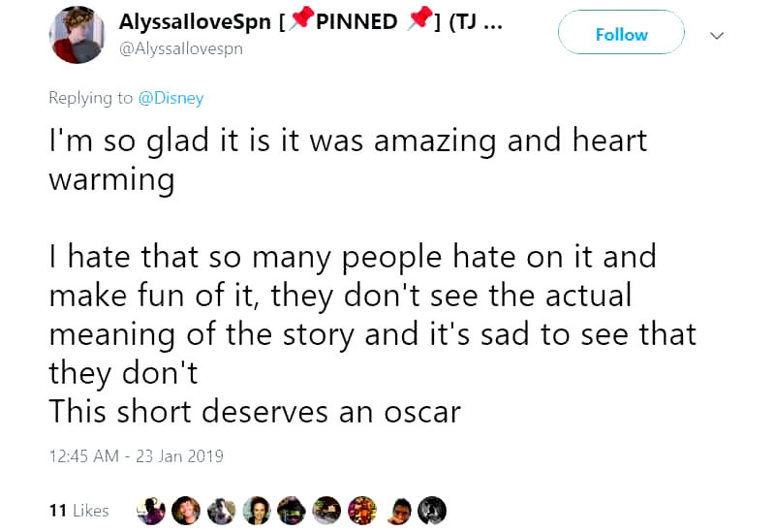Open AlyssalloveSpn's profile picture
Screen dimensions: 775x532
77,37
